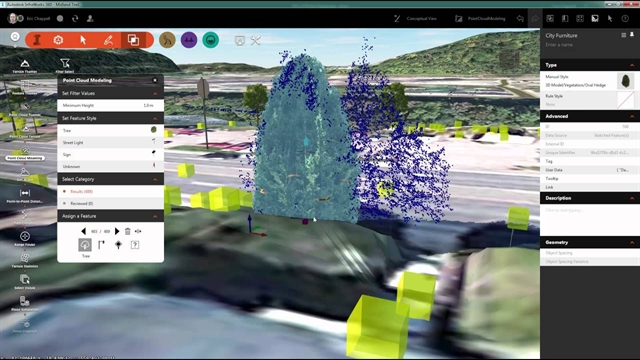
Task: Collapse the Geometry section
Action: tap(632, 242)
